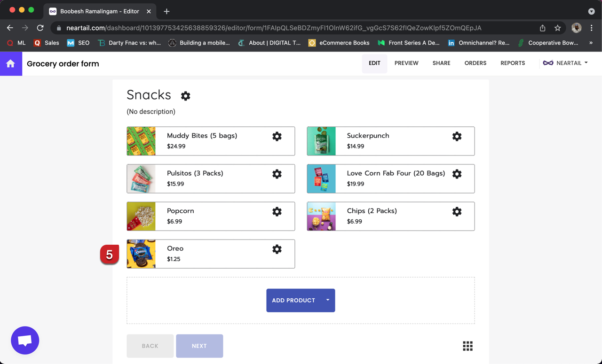Open settings gear for Suckerpunch product
Viewport: 602px width, 364px height.
tap(457, 136)
